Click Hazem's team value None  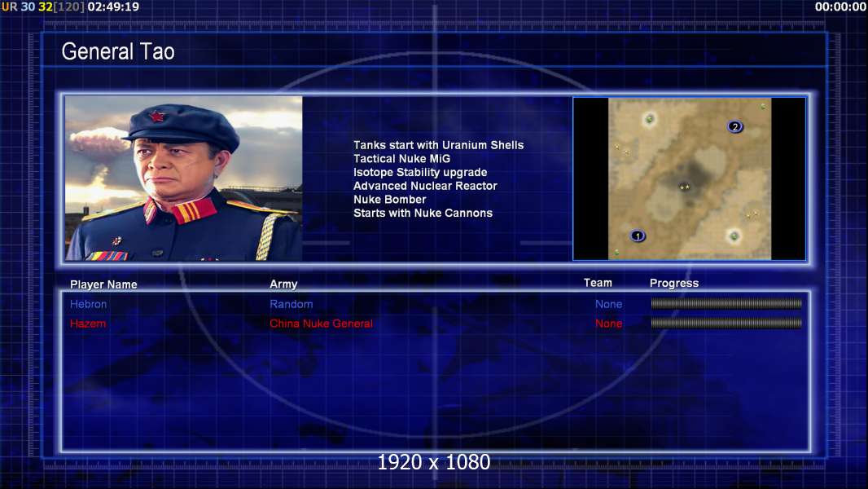point(608,324)
